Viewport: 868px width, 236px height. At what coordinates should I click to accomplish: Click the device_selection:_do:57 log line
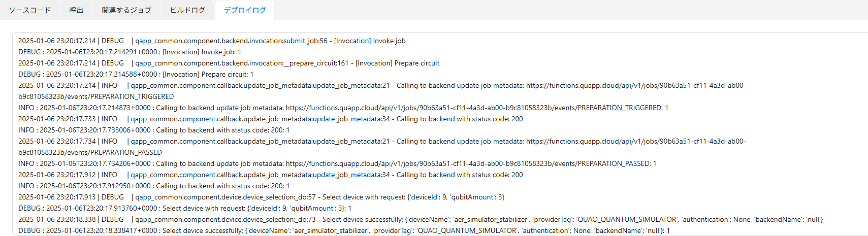[x=261, y=197]
